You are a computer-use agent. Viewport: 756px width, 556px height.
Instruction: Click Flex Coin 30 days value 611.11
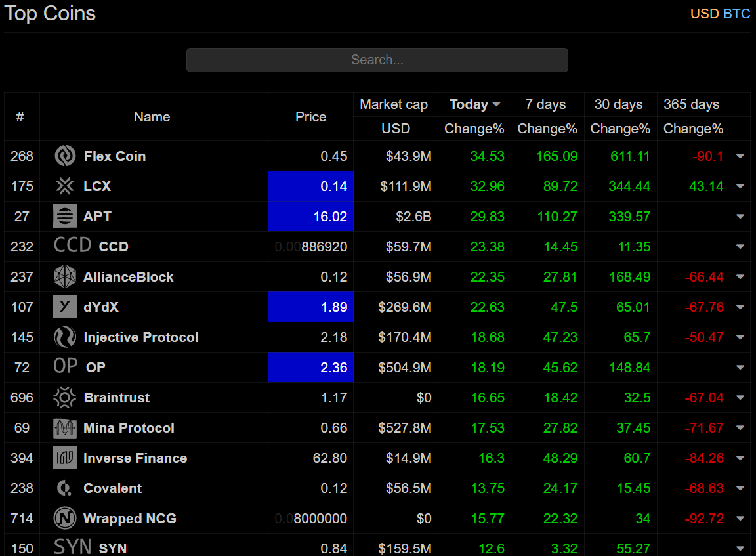[630, 156]
